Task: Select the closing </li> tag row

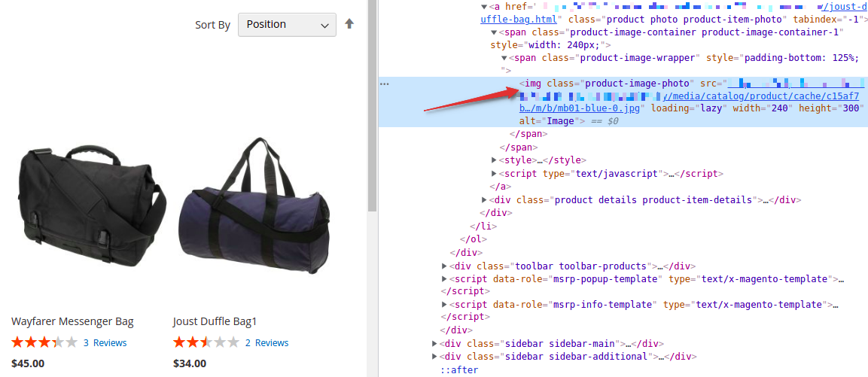Action: 483,226
